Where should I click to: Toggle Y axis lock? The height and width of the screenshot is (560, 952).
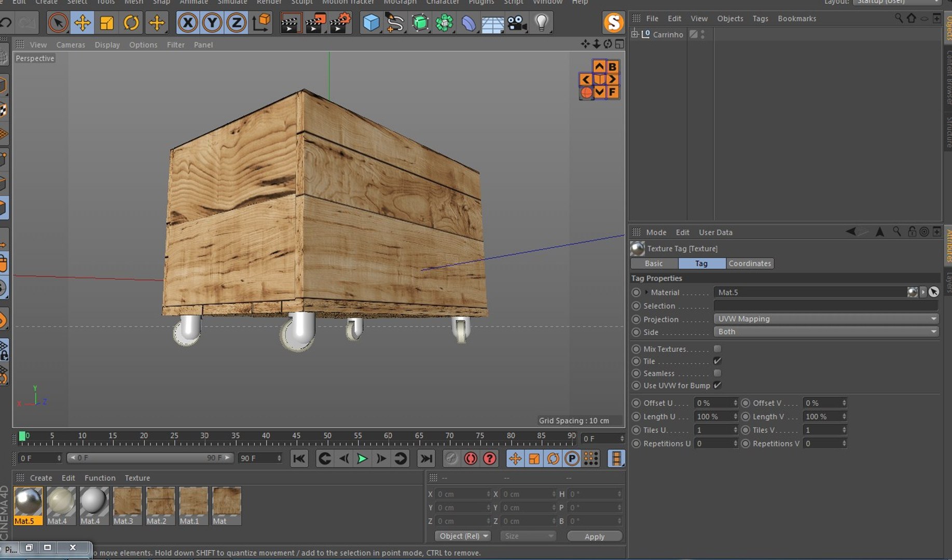[212, 23]
